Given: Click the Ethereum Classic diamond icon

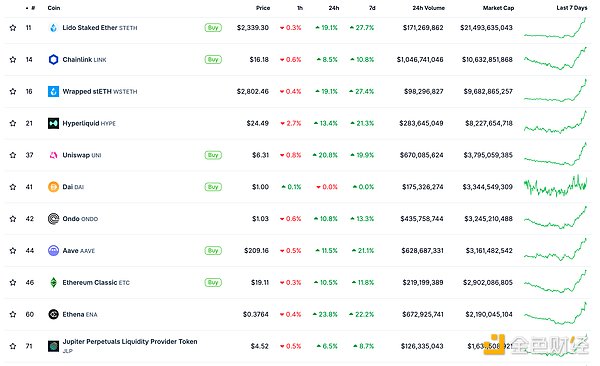Looking at the screenshot, I should coord(54,283).
